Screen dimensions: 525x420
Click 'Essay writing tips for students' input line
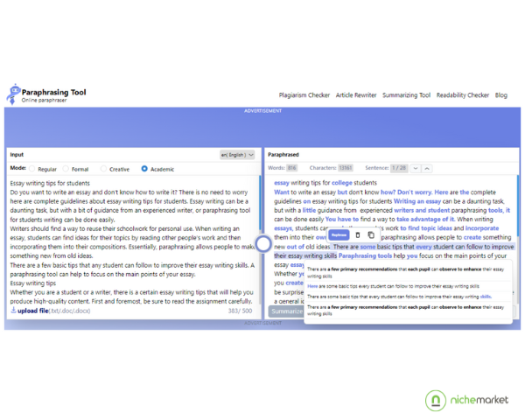50,183
